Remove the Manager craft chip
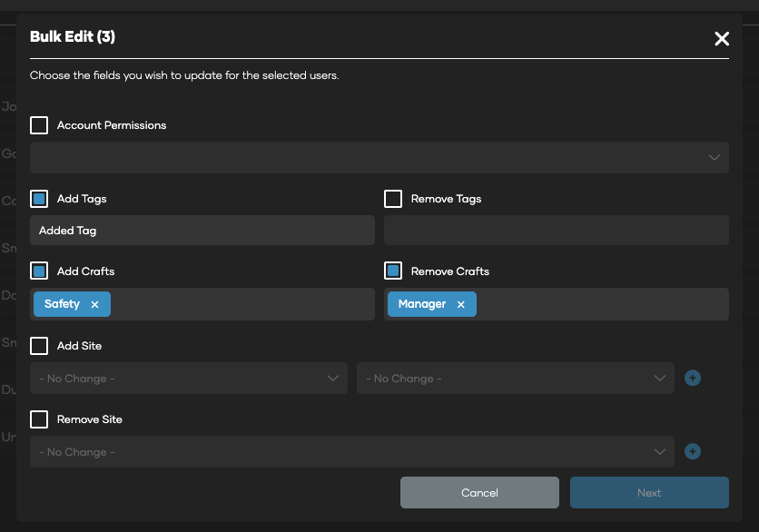The height and width of the screenshot is (532, 759). (461, 304)
